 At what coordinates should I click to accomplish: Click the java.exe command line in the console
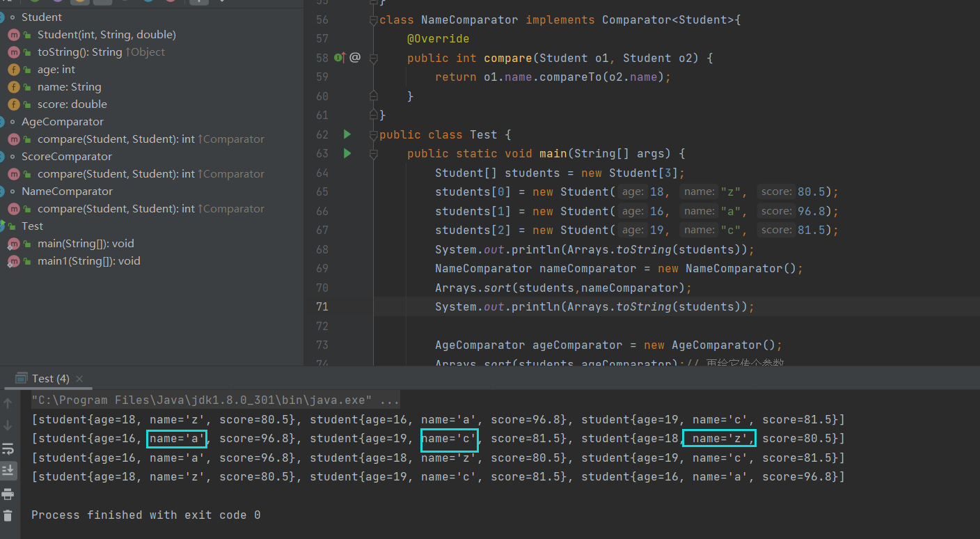216,400
